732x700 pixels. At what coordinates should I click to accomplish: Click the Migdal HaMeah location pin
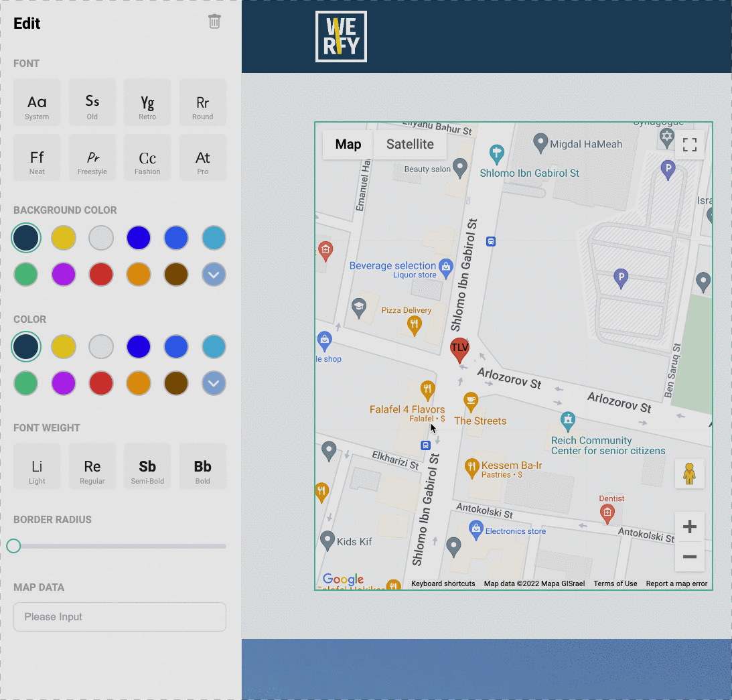click(540, 143)
